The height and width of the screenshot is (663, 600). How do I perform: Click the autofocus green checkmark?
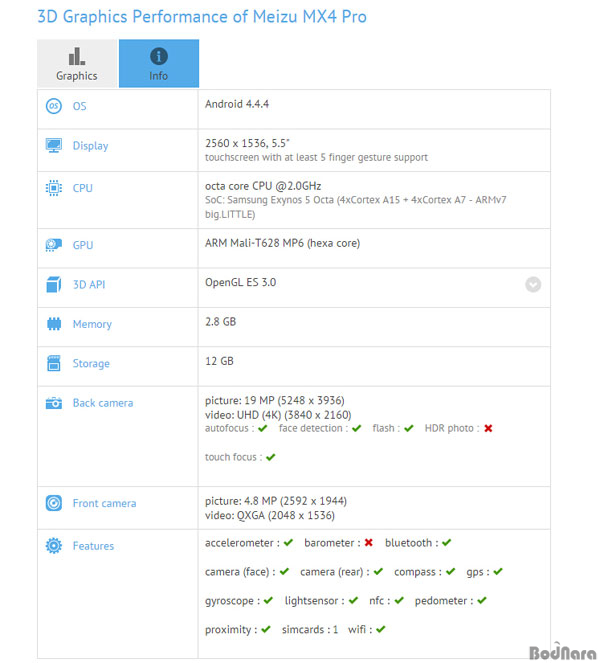[263, 428]
